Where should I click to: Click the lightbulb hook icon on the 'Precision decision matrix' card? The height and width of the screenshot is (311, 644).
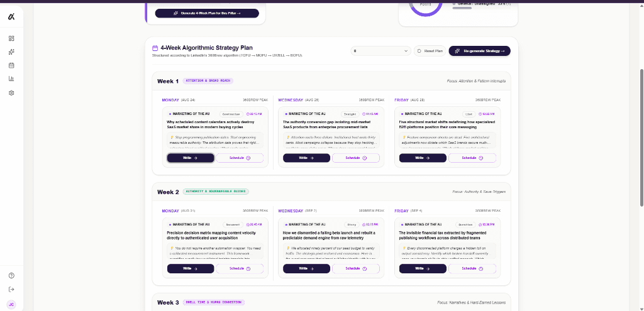[x=172, y=248]
